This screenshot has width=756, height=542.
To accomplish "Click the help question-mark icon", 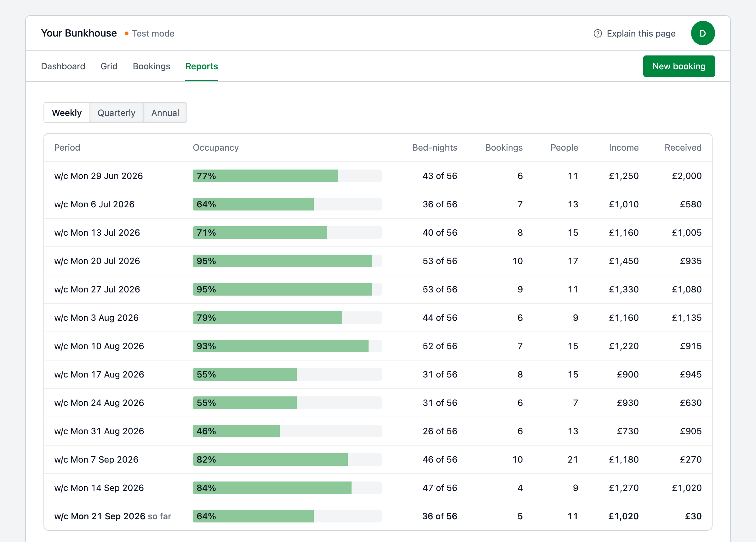I will point(598,33).
